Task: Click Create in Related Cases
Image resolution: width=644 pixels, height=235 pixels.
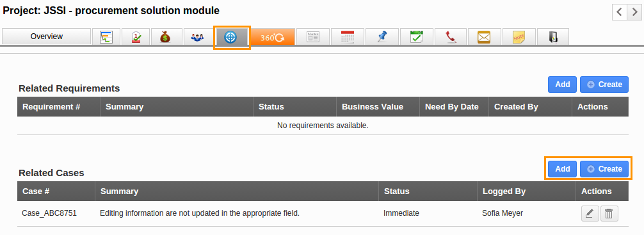Action: coord(604,169)
